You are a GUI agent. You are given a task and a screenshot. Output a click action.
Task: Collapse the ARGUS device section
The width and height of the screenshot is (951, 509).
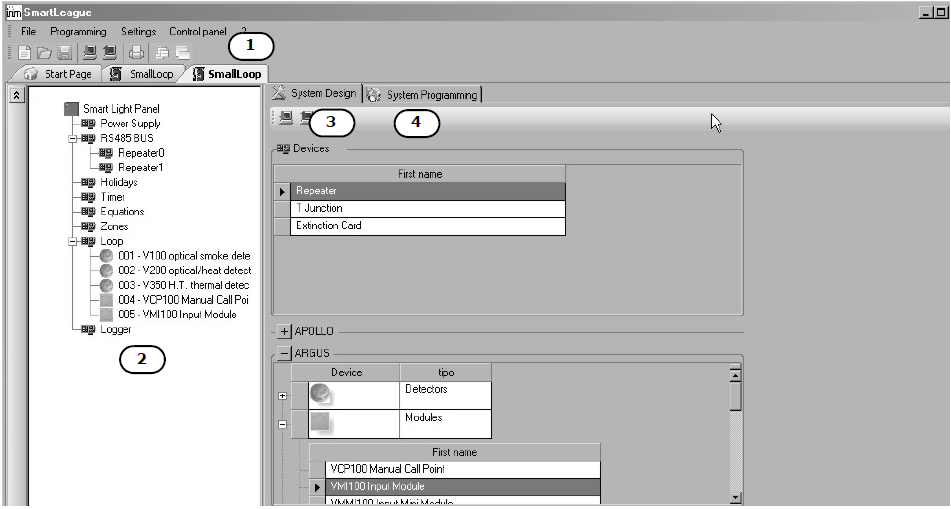point(284,353)
